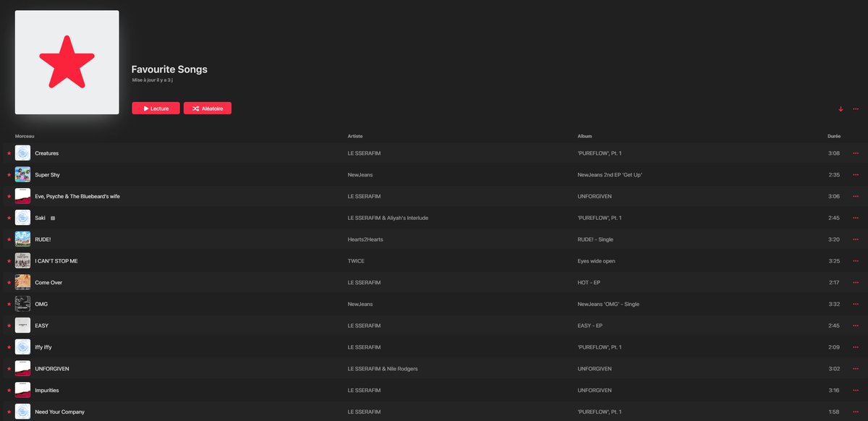This screenshot has height=421, width=868.
Task: Open more options for UNFORGIVEN song row
Action: (x=856, y=369)
